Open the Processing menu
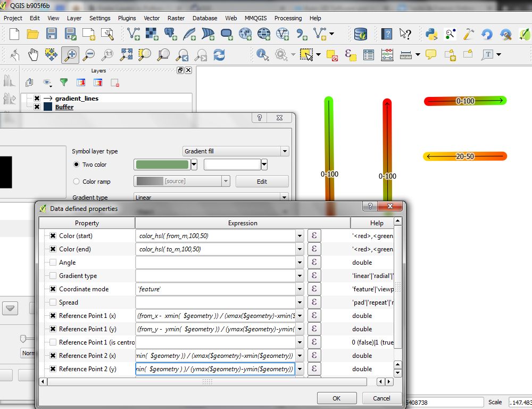Image resolution: width=532 pixels, height=409 pixels. point(288,18)
